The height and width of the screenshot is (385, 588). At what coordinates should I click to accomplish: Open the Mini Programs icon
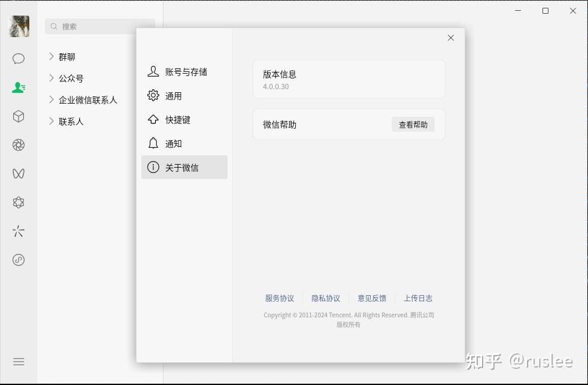[x=19, y=260]
